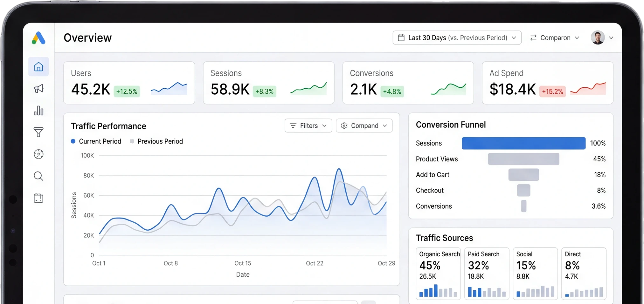Open the Filters dropdown in Traffic Performance
Viewport: 644px width, 304px height.
pos(308,126)
